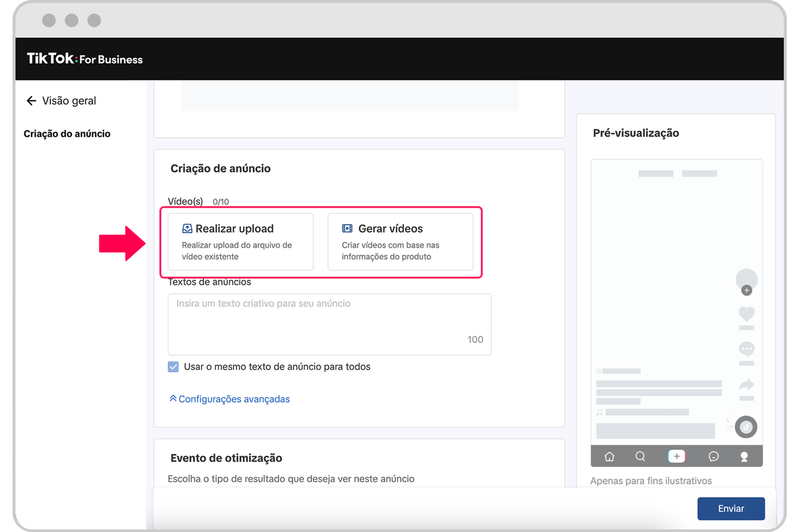This screenshot has height=532, width=799.
Task: Tap the share arrow icon in preview
Action: 747,384
